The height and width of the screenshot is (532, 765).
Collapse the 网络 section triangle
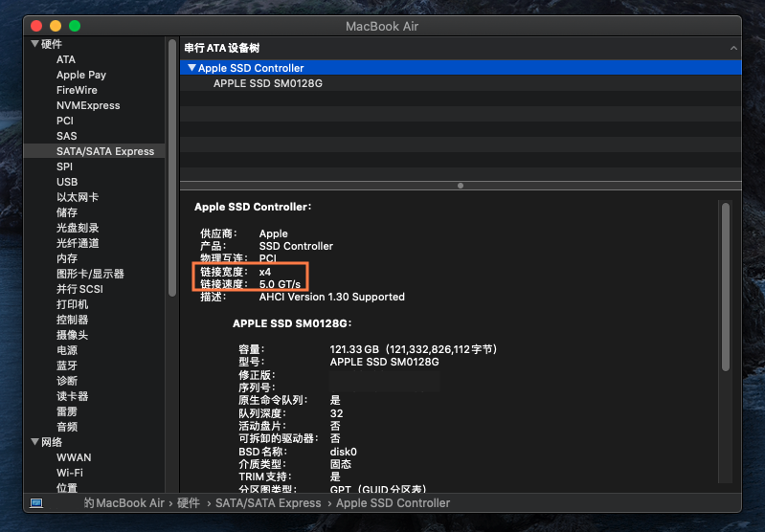34,442
